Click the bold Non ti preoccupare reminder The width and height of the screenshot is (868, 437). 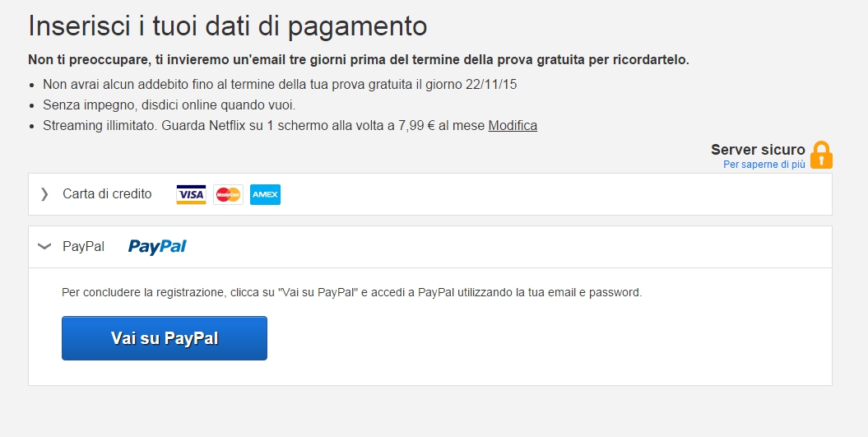[x=358, y=60]
